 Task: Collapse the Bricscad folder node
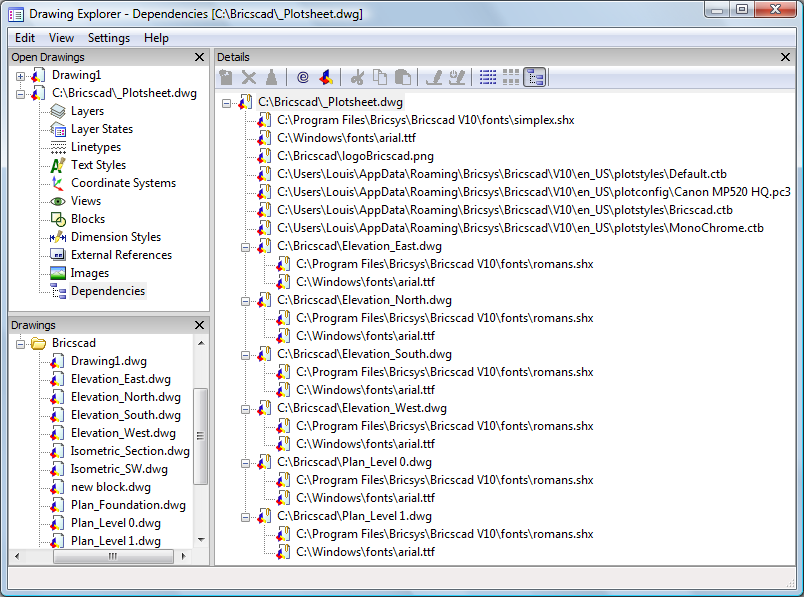pyautogui.click(x=21, y=344)
